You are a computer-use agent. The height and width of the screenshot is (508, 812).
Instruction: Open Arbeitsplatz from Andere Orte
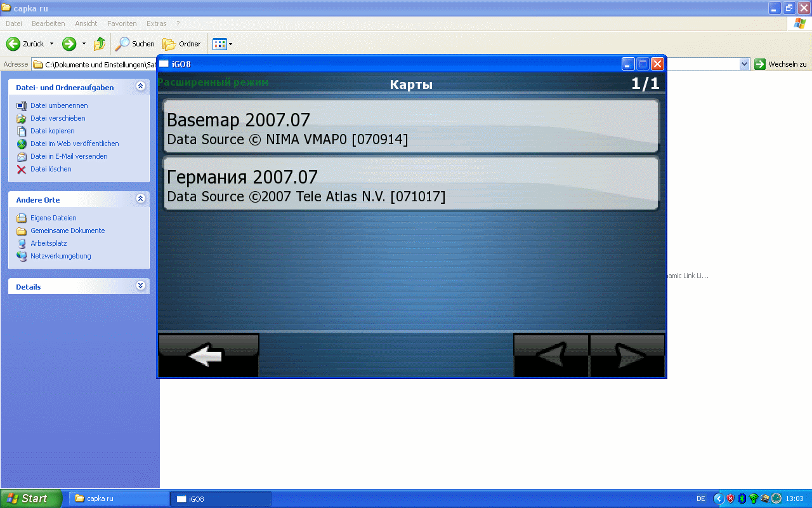click(48, 243)
